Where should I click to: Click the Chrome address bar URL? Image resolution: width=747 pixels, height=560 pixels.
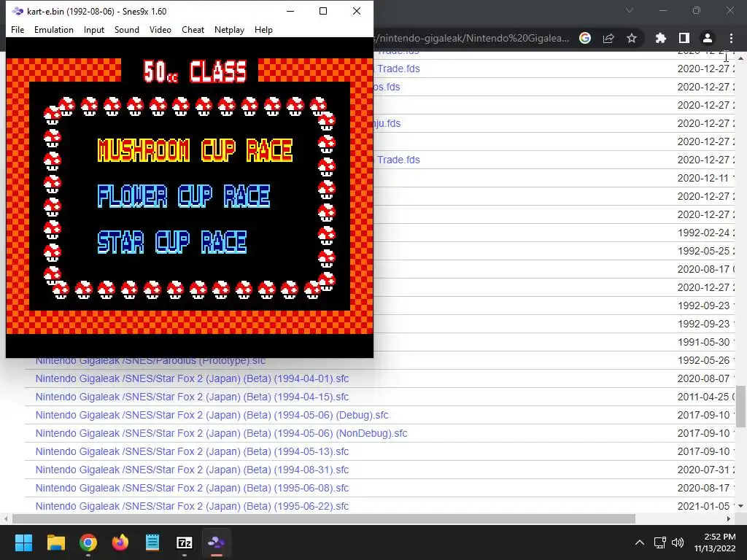[472, 38]
